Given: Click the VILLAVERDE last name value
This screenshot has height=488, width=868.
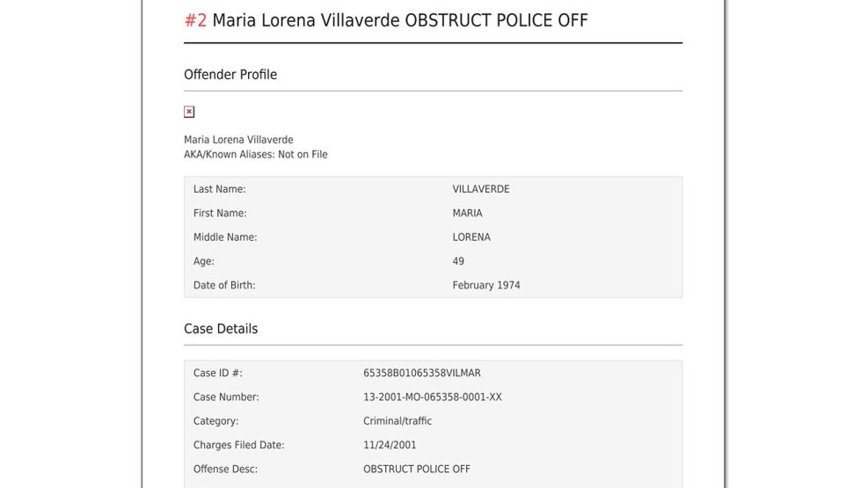Looking at the screenshot, I should tap(481, 189).
